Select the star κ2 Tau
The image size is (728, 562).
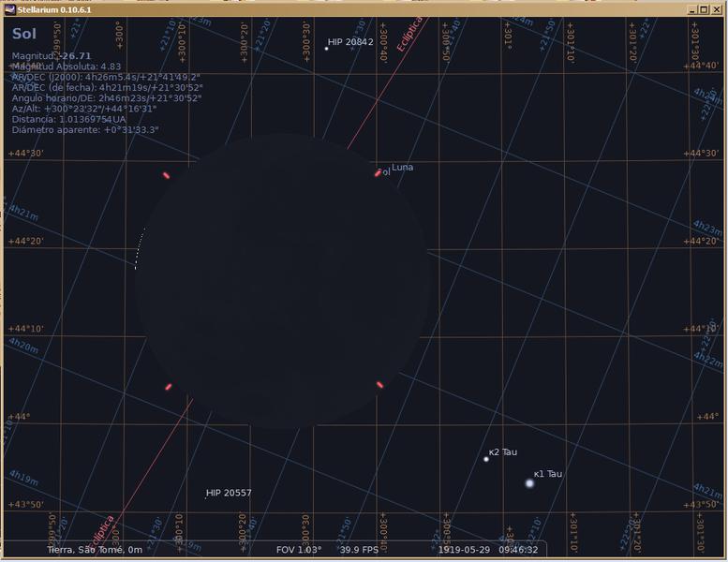point(486,459)
